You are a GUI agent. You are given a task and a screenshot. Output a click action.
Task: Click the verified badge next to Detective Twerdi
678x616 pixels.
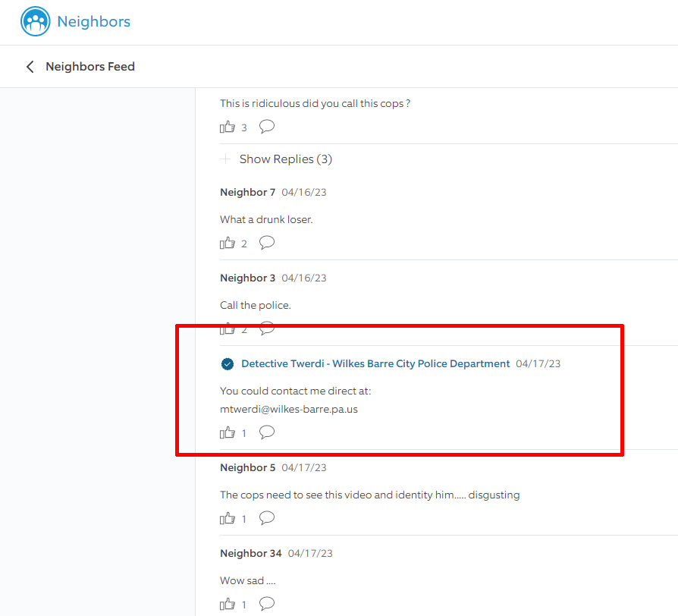(227, 364)
